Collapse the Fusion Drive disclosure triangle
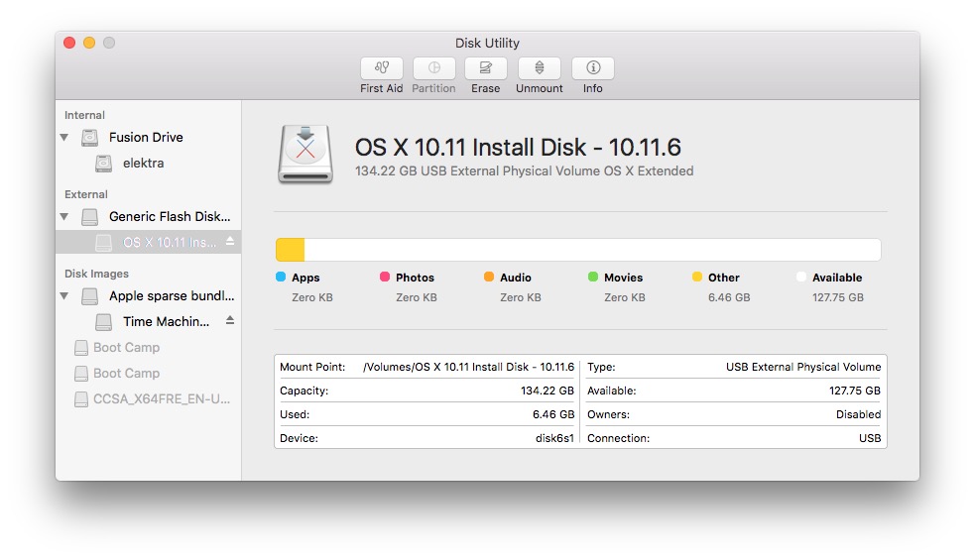 tap(64, 138)
